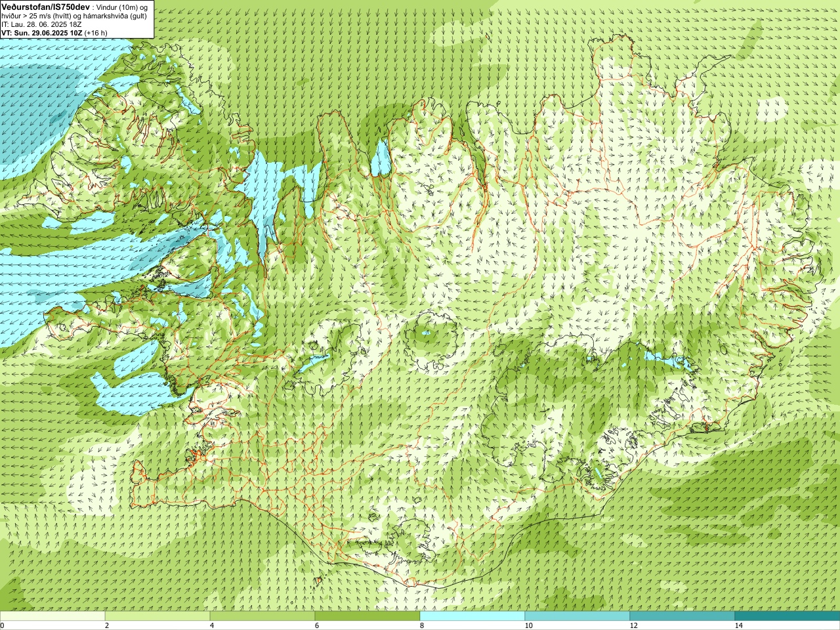
Task: Click the medium green 4–6 m/s legend swatch
Action: pyautogui.click(x=262, y=616)
